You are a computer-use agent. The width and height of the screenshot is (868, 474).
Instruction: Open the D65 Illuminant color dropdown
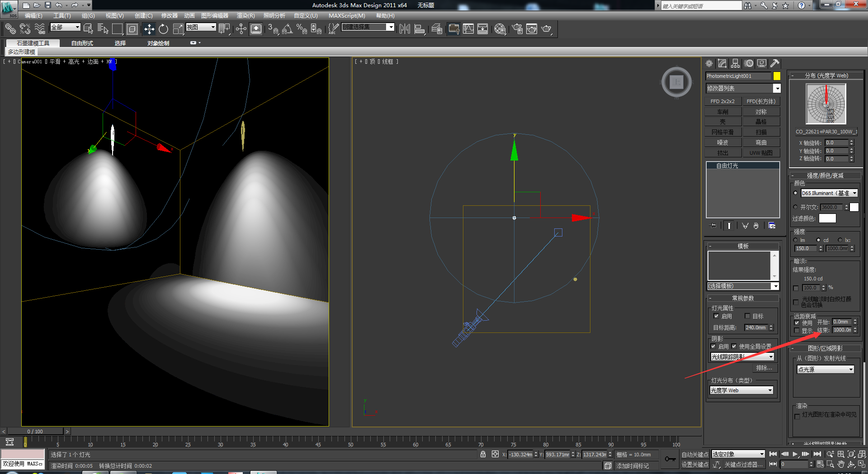point(829,193)
